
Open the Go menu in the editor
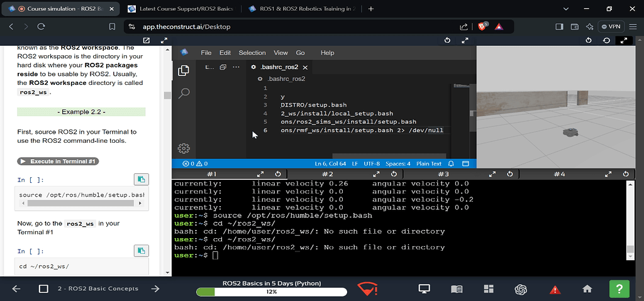[x=300, y=53]
